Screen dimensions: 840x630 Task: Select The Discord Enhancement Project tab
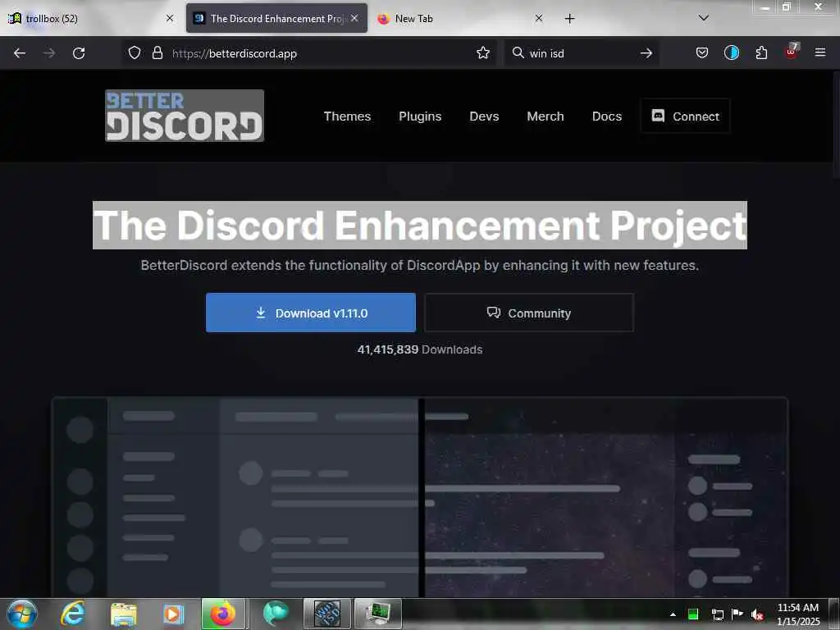276,19
